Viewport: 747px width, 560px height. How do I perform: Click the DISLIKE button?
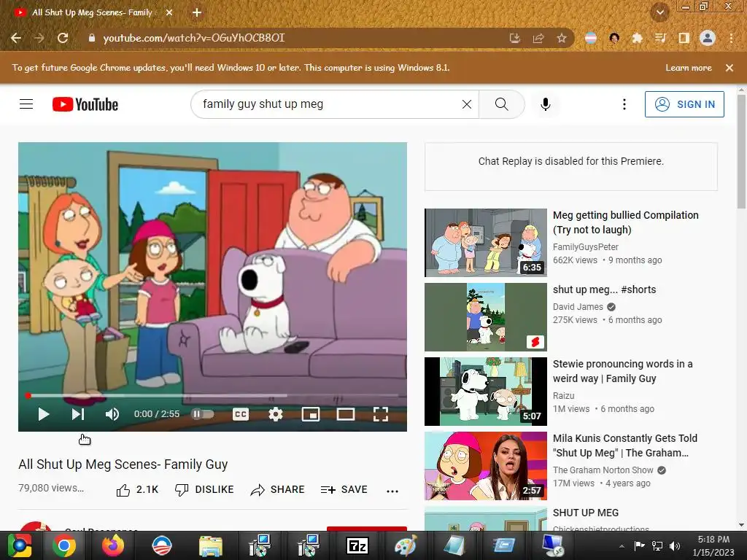pyautogui.click(x=204, y=489)
